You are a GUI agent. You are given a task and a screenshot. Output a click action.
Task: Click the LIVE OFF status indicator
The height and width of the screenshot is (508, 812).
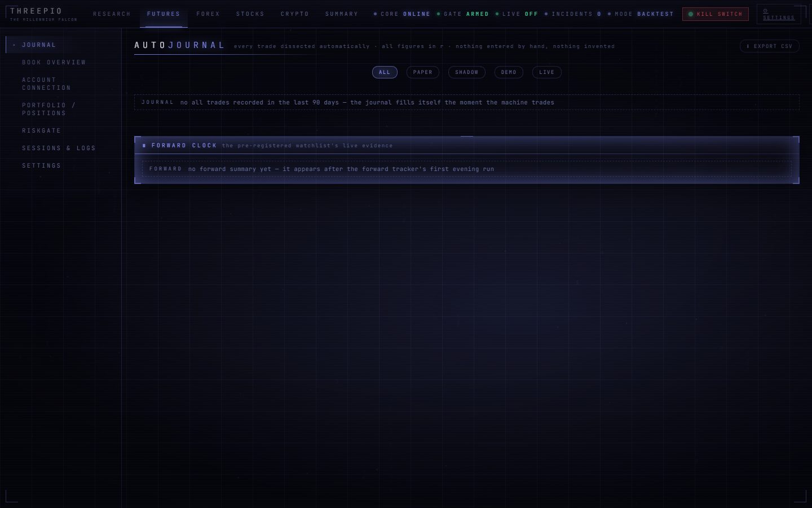[x=517, y=14]
